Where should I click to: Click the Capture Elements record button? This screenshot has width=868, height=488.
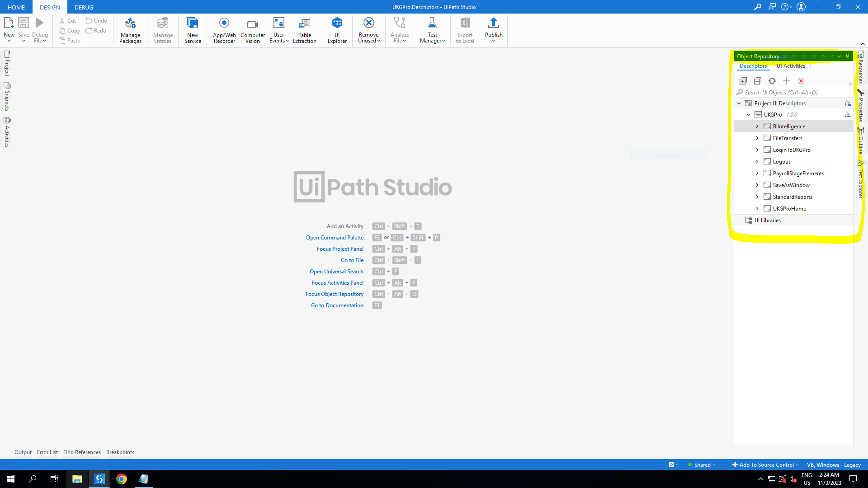(x=801, y=81)
